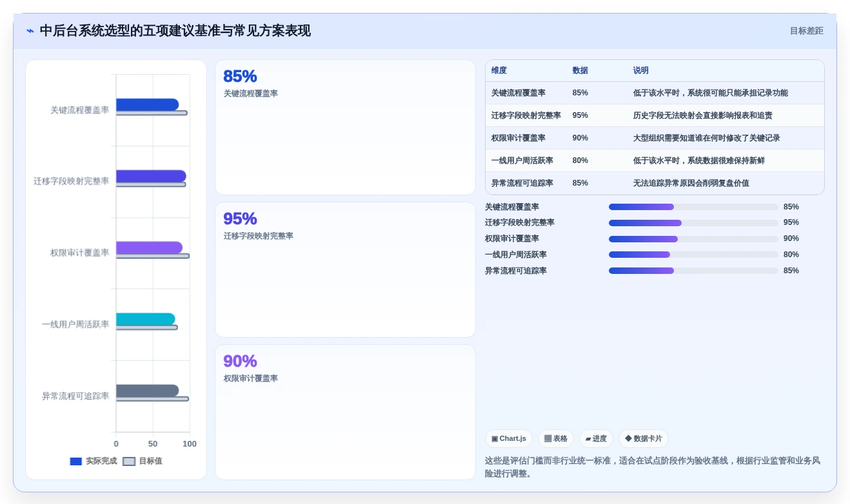Viewport: 850px width, 504px height.
Task: Click the 一线用户周活跃率 progress bar
Action: (x=693, y=255)
